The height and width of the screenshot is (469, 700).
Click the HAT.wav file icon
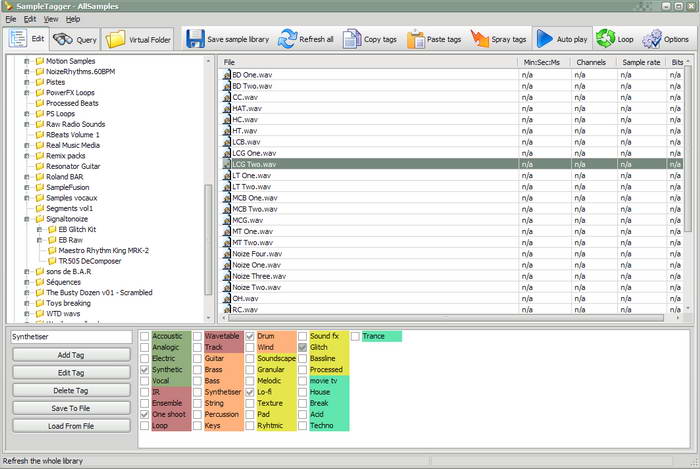pyautogui.click(x=227, y=108)
